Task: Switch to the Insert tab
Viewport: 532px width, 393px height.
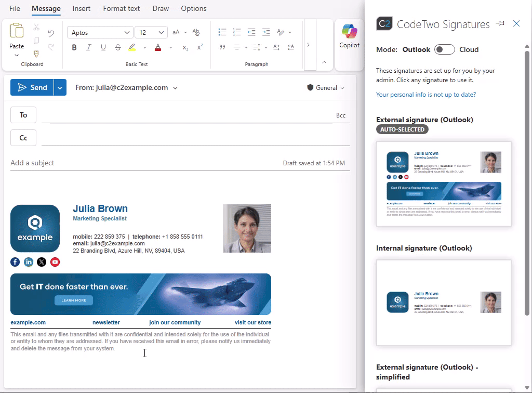Action: (82, 8)
